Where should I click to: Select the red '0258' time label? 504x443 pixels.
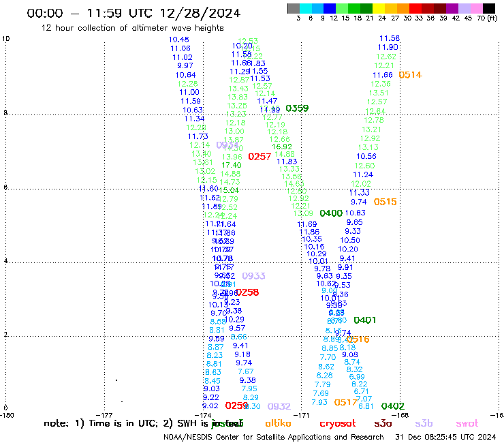[x=247, y=292]
